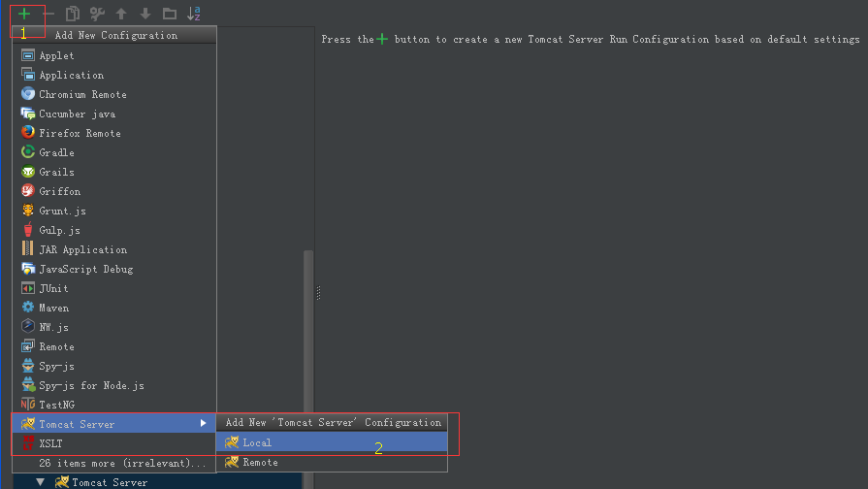Click the Grails icon
This screenshot has height=489, width=868.
point(28,172)
